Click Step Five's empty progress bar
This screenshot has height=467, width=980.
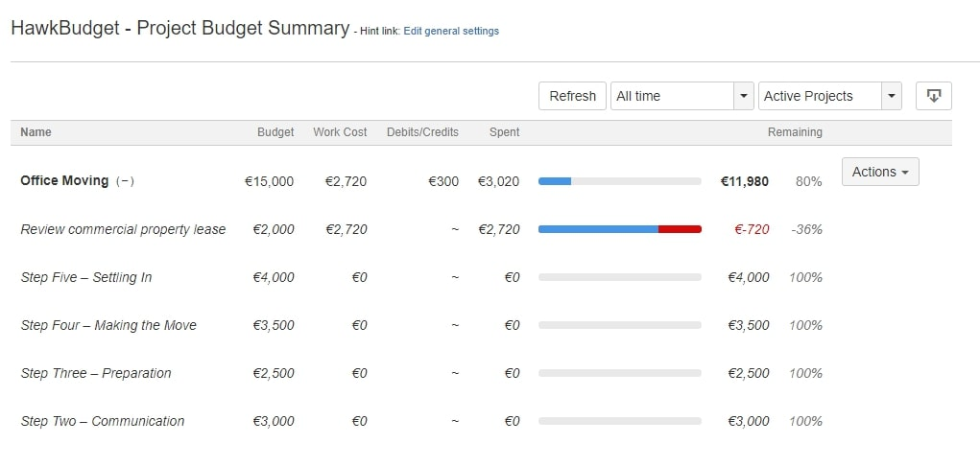(x=620, y=277)
